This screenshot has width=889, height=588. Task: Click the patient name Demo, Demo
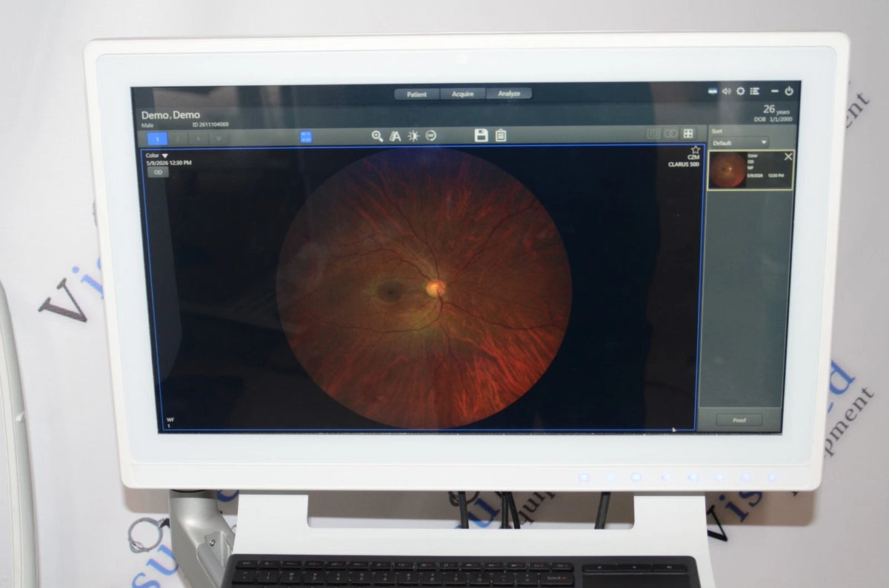click(x=170, y=116)
